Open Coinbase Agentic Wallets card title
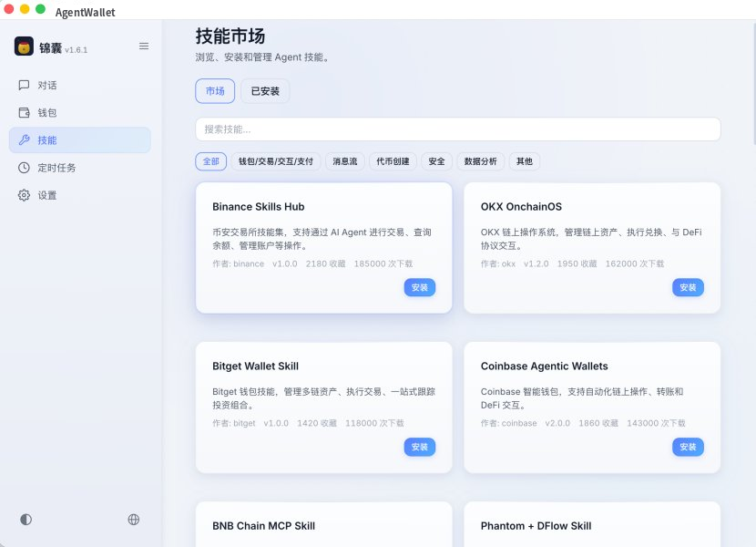The width and height of the screenshot is (756, 547). (545, 366)
